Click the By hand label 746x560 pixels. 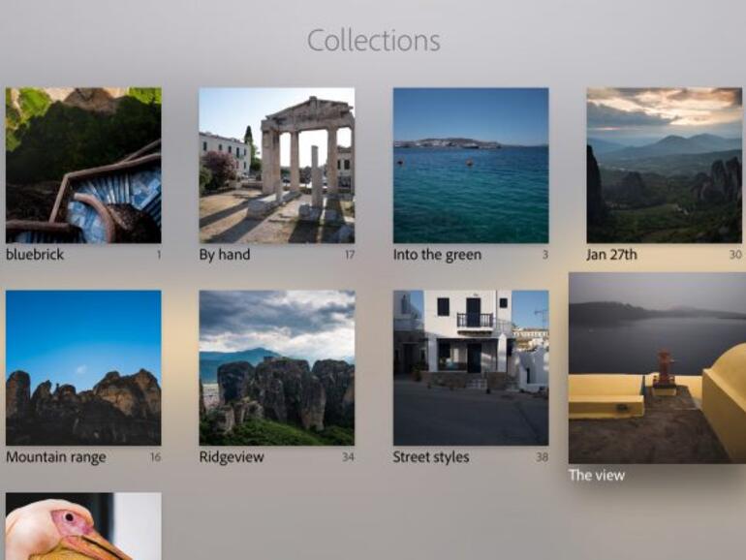tap(225, 255)
